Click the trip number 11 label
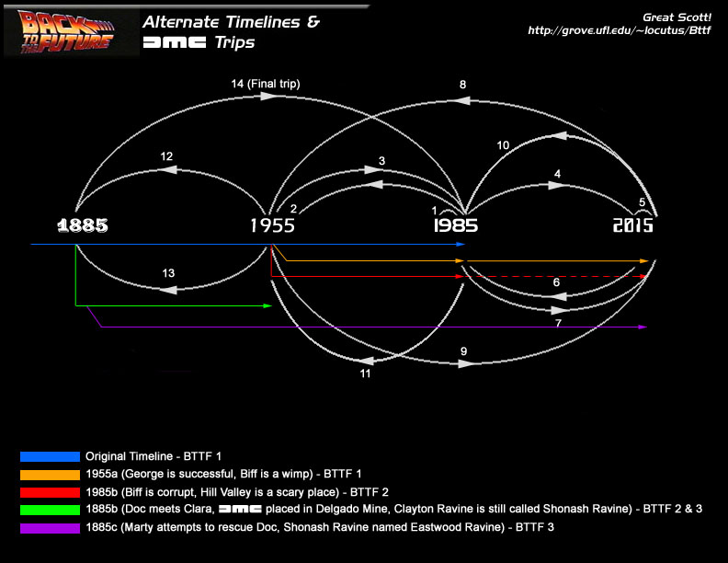Image resolution: width=728 pixels, height=563 pixels. 365,373
